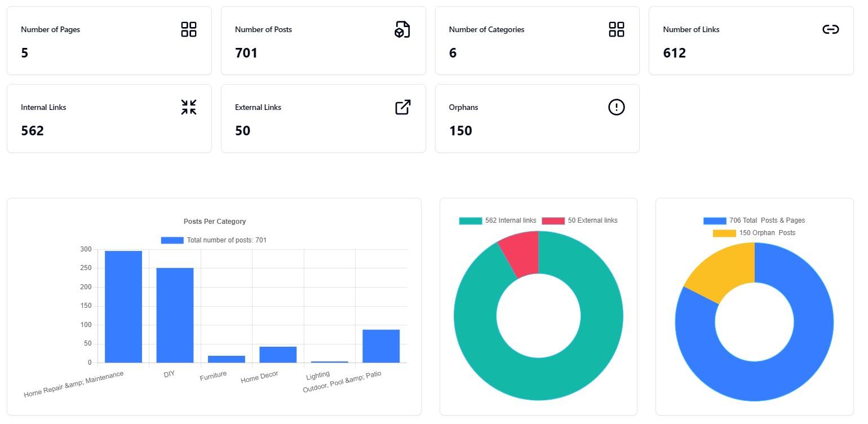Click the grid icon on Number of Categories card

(617, 29)
